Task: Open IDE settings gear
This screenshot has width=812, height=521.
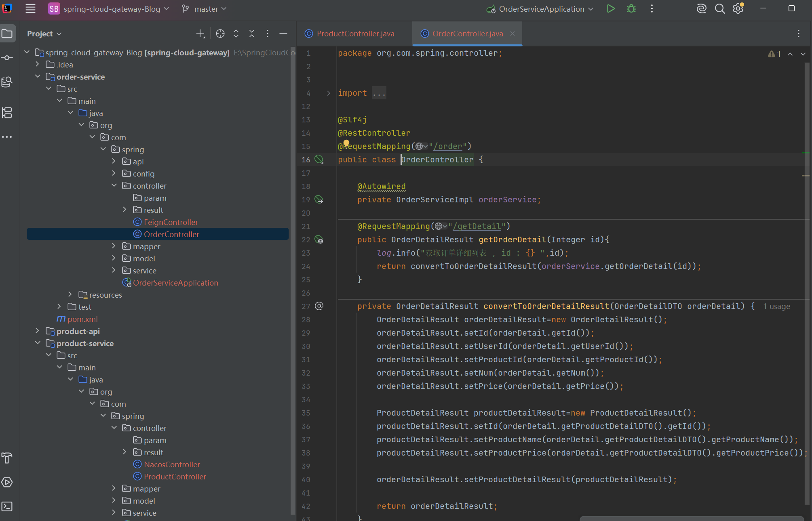Action: [x=738, y=8]
